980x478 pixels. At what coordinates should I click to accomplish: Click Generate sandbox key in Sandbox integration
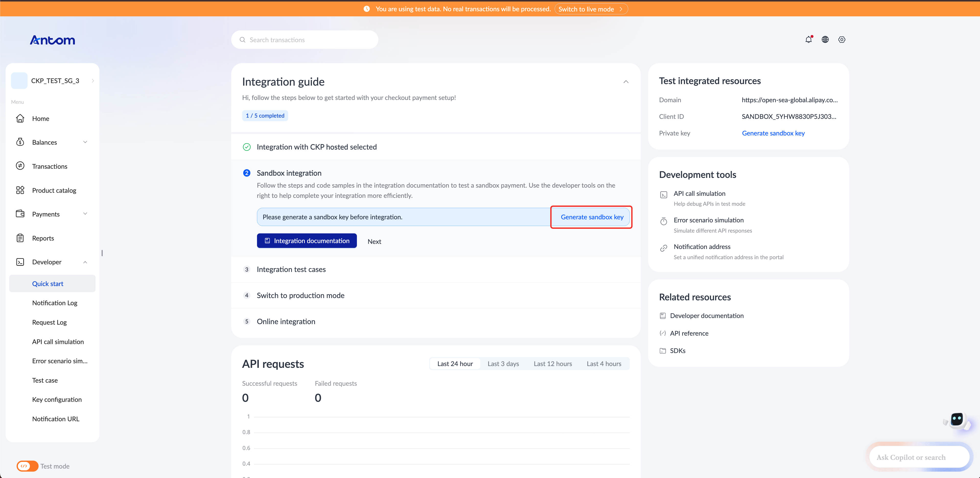click(x=592, y=217)
